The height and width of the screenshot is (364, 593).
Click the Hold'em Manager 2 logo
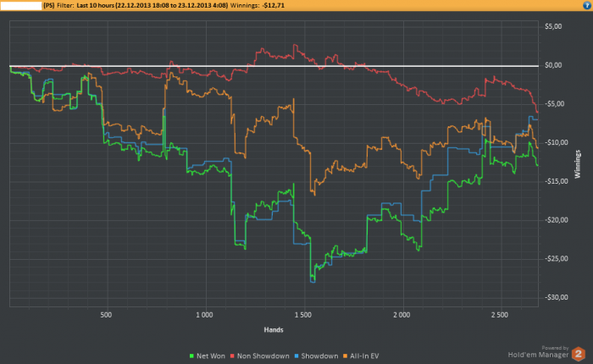click(x=578, y=354)
